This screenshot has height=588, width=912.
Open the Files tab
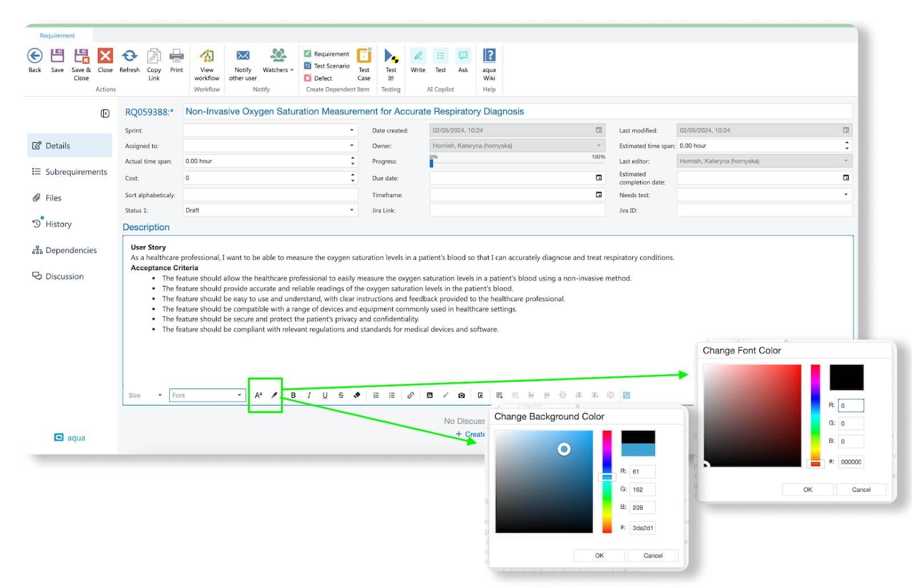(x=70, y=198)
